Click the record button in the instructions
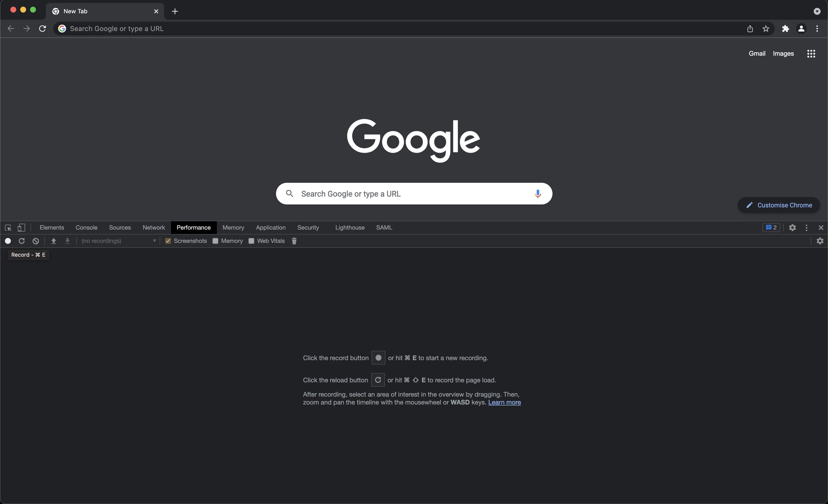The height and width of the screenshot is (504, 828). click(378, 358)
